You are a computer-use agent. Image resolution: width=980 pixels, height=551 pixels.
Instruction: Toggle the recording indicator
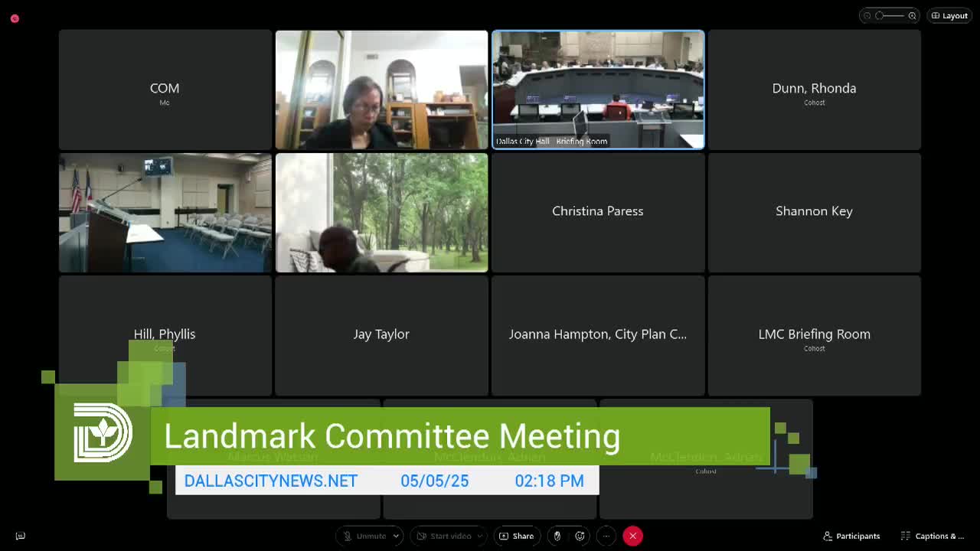[x=14, y=18]
